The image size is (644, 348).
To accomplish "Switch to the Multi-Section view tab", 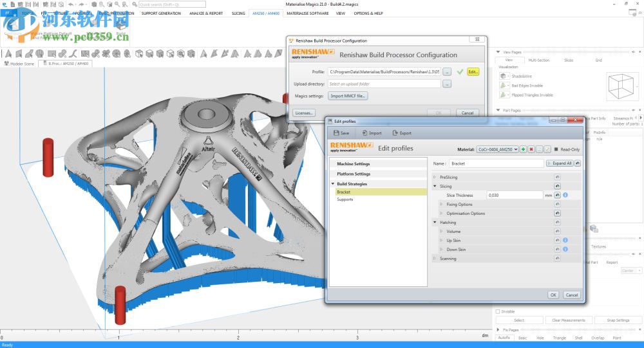I will coord(538,60).
